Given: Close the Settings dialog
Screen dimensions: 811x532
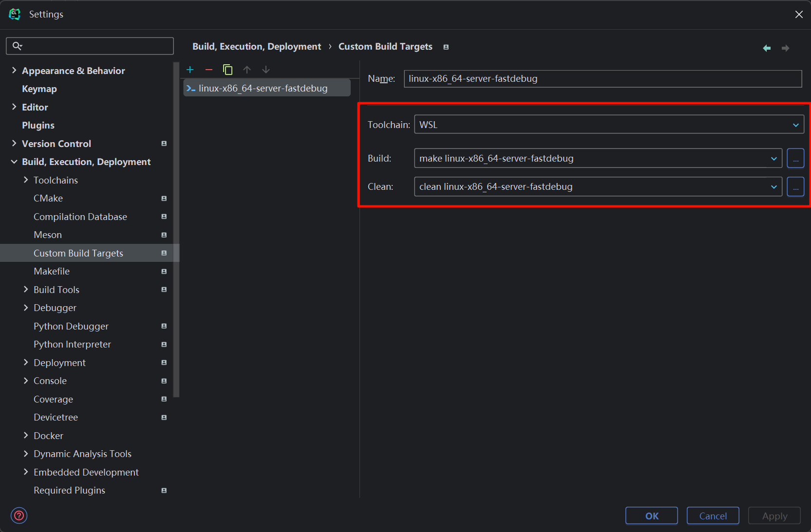Looking at the screenshot, I should pos(799,15).
